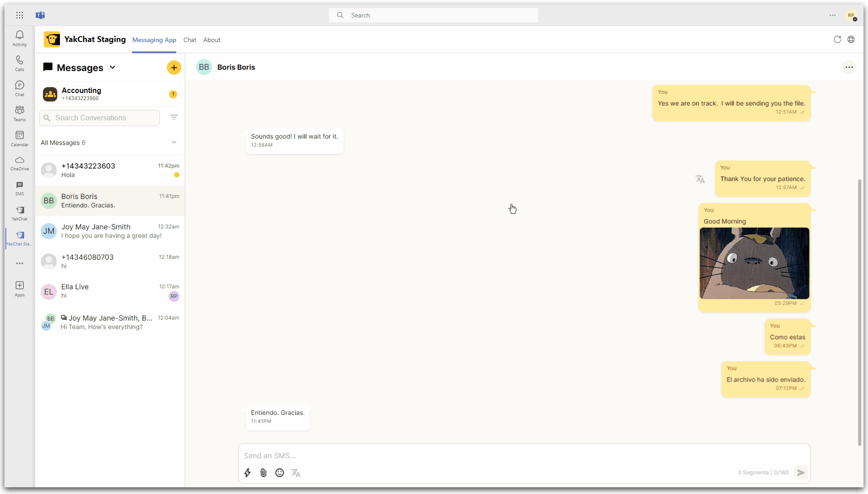Start a new message with plus button
The height and width of the screenshot is (494, 868).
click(174, 68)
